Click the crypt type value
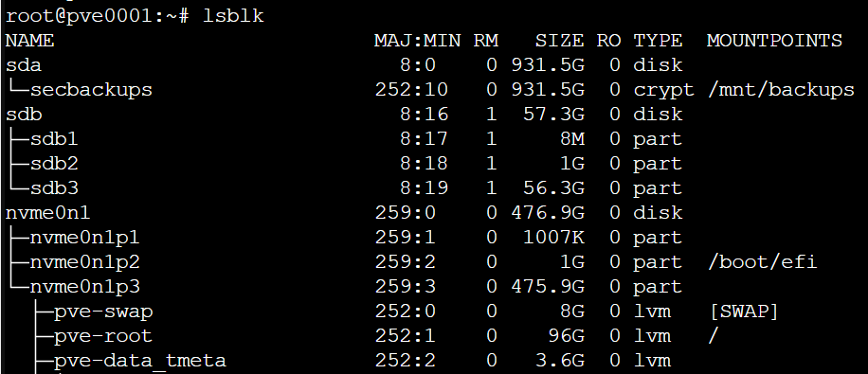 pos(663,91)
